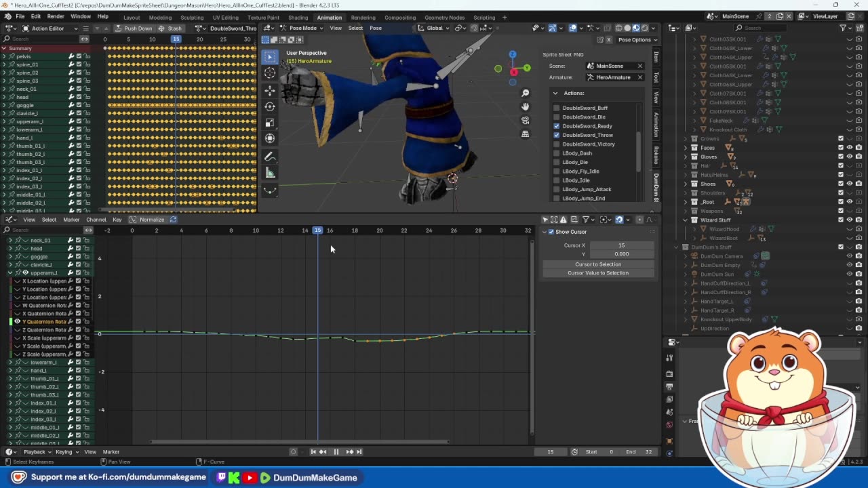Select the X Location upperarm channel
The image size is (868, 488).
coord(45,281)
